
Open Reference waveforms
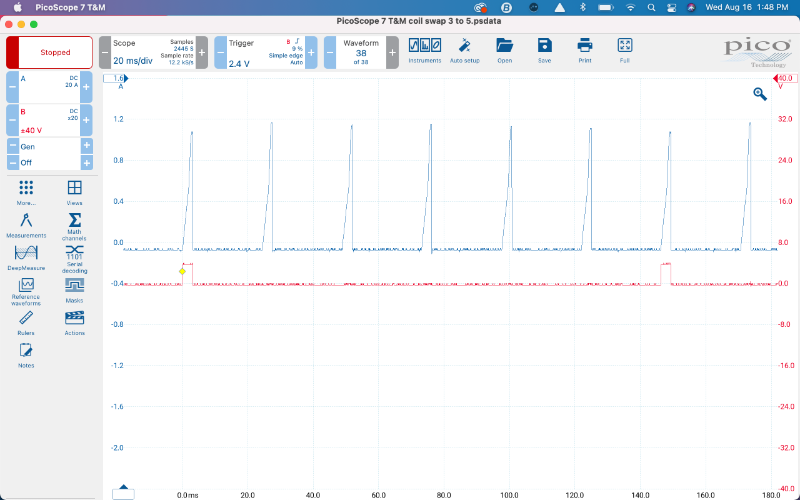[26, 289]
